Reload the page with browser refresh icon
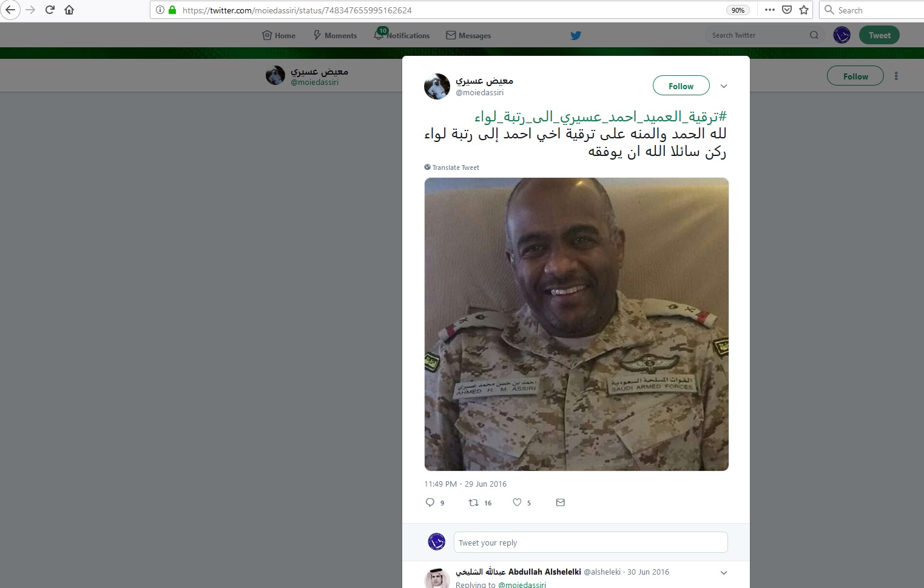 (50, 10)
